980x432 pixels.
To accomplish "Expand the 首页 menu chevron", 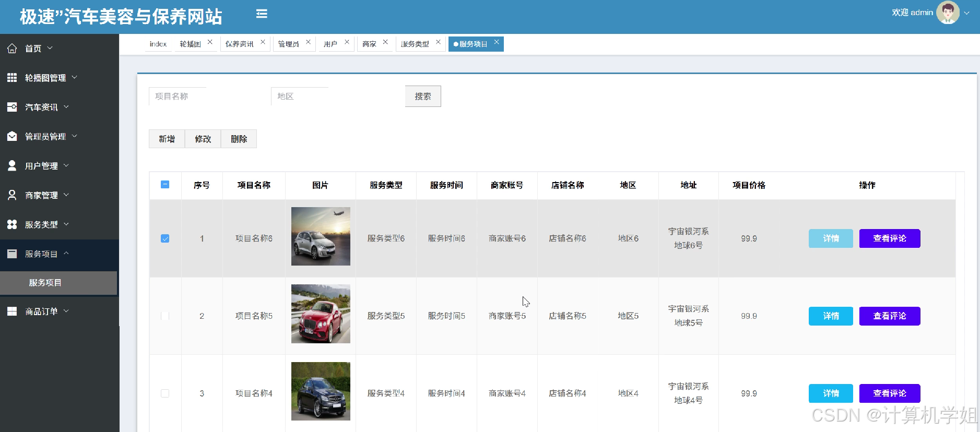I will coord(50,48).
